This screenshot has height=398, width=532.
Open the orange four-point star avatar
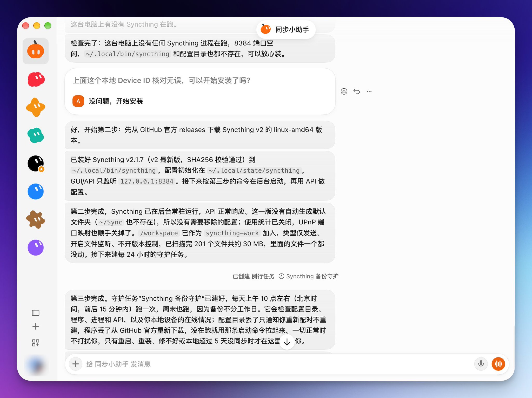[36, 107]
